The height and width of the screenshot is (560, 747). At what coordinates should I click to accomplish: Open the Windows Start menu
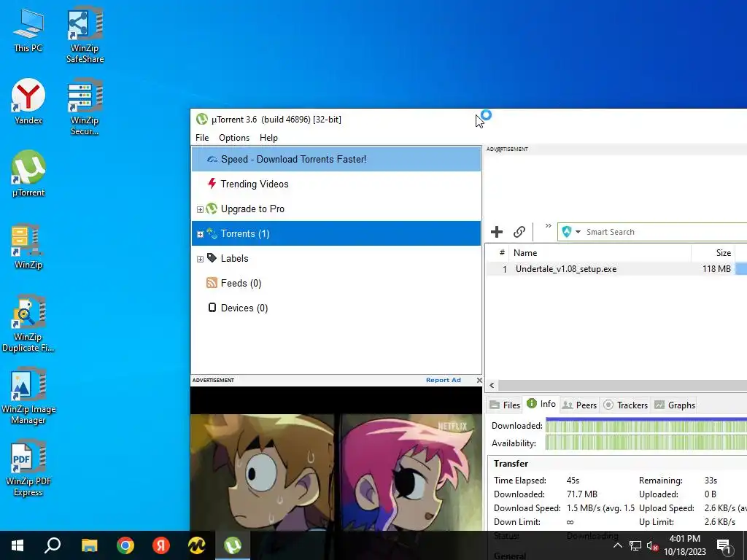tap(18, 545)
